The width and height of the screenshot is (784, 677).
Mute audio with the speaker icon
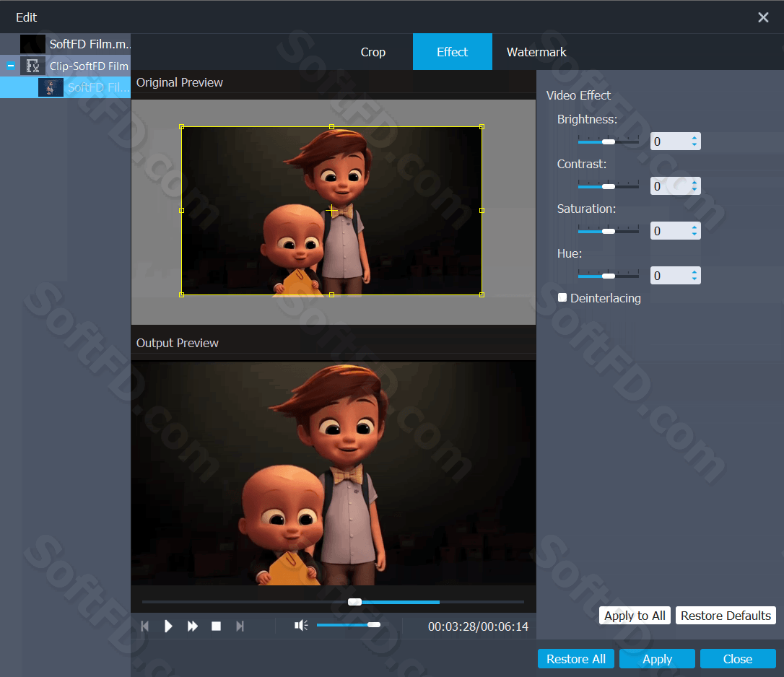pyautogui.click(x=301, y=626)
